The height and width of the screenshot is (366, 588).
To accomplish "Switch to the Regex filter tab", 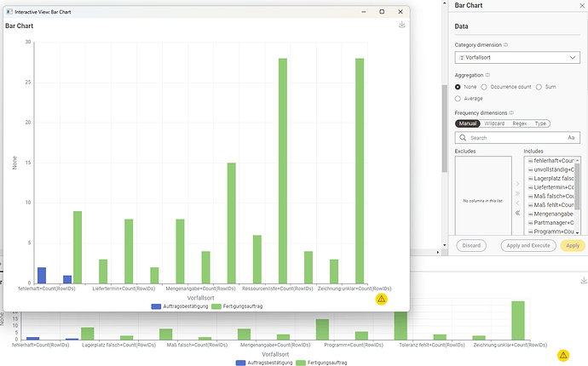I will tap(521, 123).
